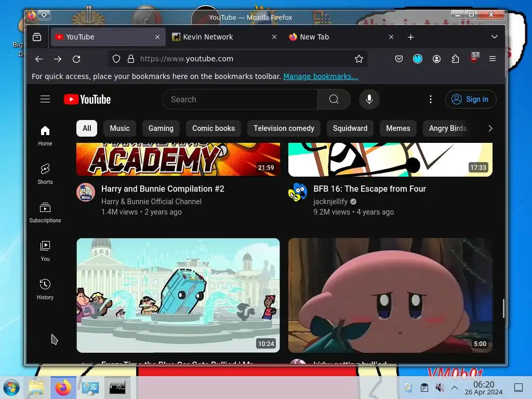Open the clock showing 06:20
This screenshot has width=532, height=399.
484,388
